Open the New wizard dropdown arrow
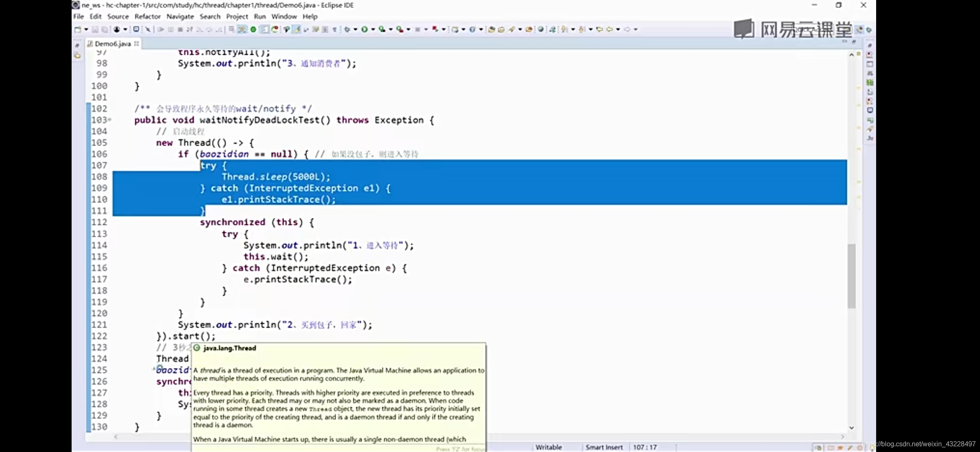 86,29
